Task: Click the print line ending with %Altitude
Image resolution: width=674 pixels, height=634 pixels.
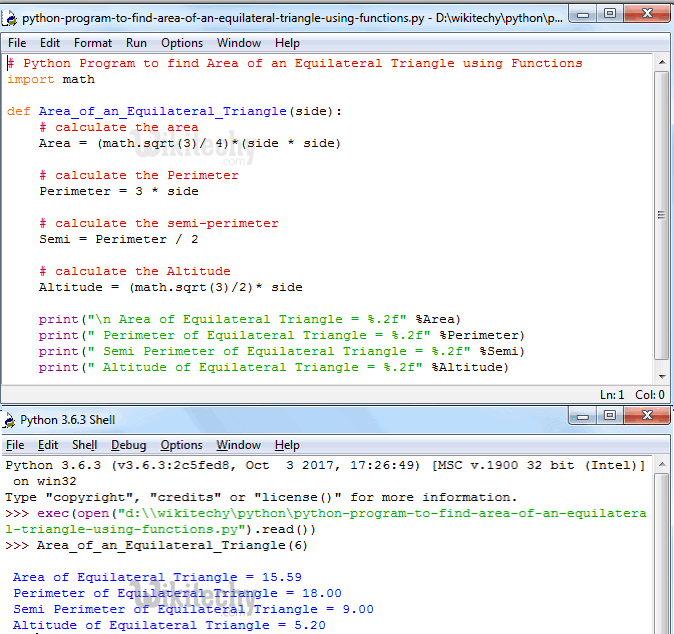Action: (x=274, y=367)
